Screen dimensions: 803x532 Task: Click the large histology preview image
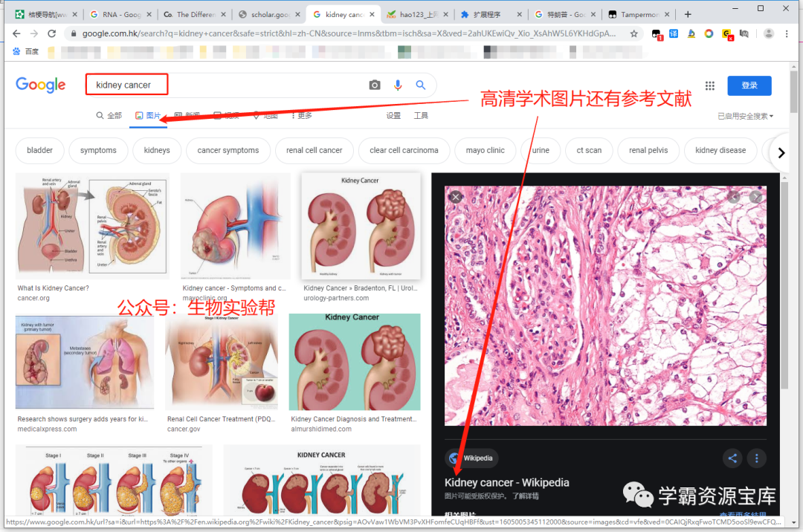tap(605, 306)
